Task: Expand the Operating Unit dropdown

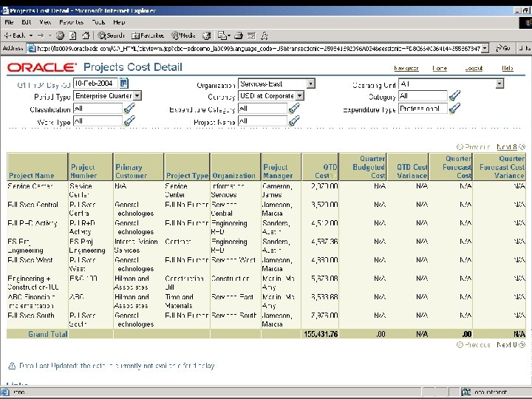Action: click(499, 83)
